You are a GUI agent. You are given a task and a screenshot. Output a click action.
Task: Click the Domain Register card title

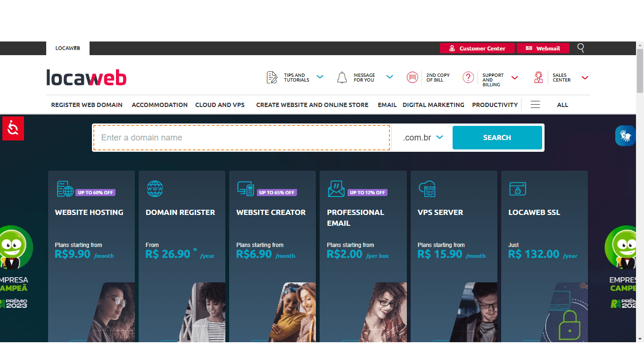point(180,213)
